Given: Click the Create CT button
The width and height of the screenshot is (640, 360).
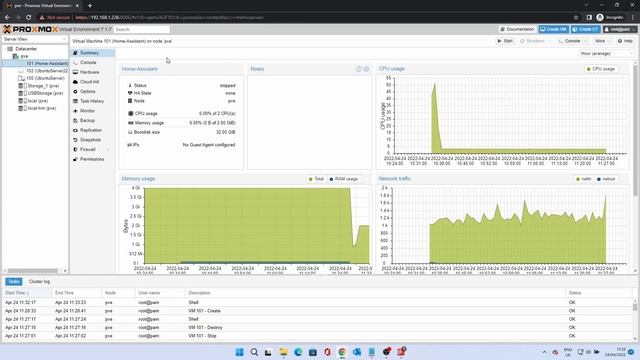Looking at the screenshot, I should coord(585,29).
